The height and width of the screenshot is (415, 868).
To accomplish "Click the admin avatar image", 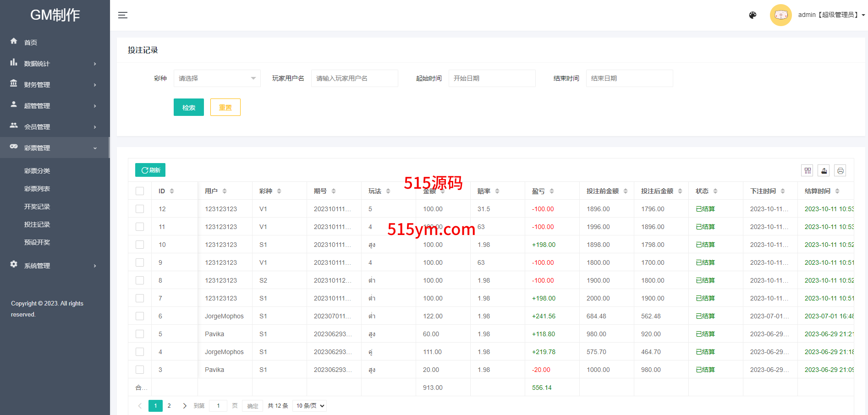I will point(780,15).
